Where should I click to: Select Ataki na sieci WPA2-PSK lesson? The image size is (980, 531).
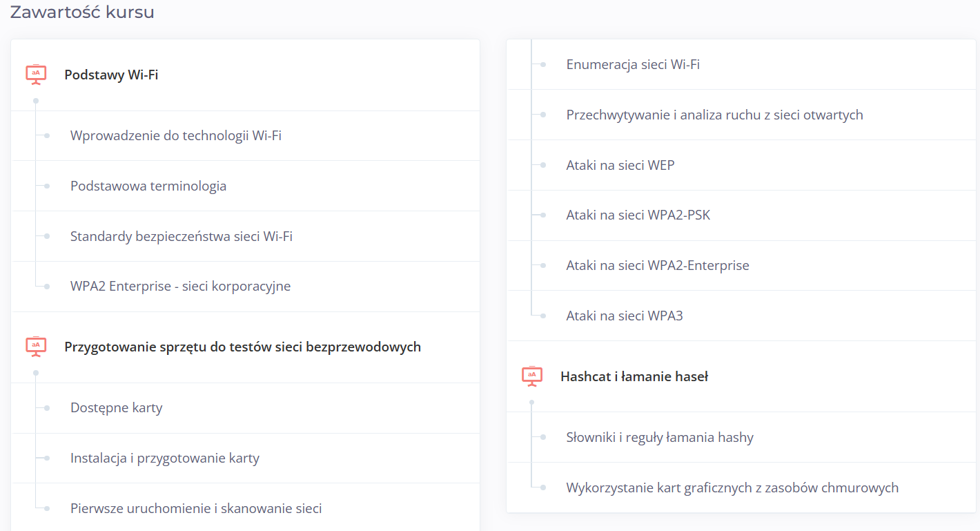coord(638,215)
